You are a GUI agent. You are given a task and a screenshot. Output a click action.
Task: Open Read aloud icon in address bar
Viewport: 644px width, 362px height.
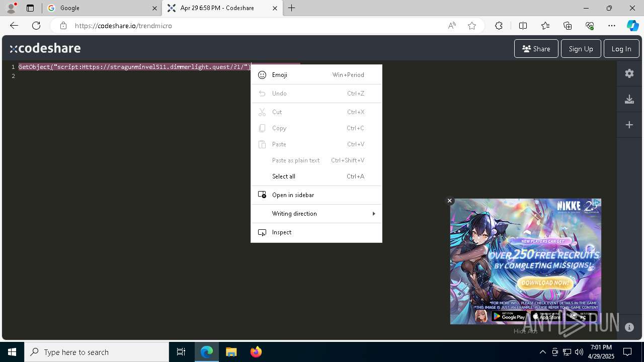[x=452, y=26]
